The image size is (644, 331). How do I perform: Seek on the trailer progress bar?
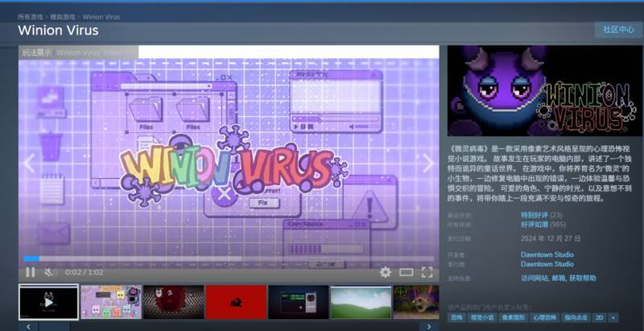click(229, 259)
